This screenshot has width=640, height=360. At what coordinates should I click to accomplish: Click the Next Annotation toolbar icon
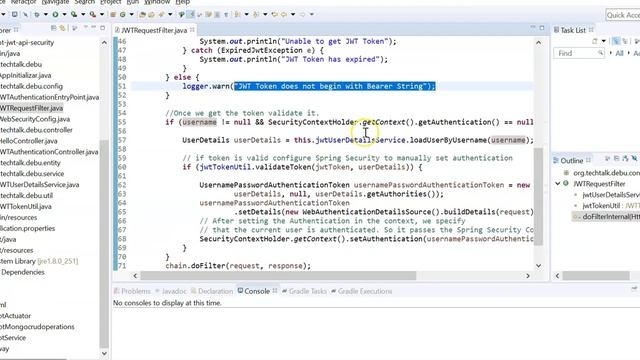point(237,14)
